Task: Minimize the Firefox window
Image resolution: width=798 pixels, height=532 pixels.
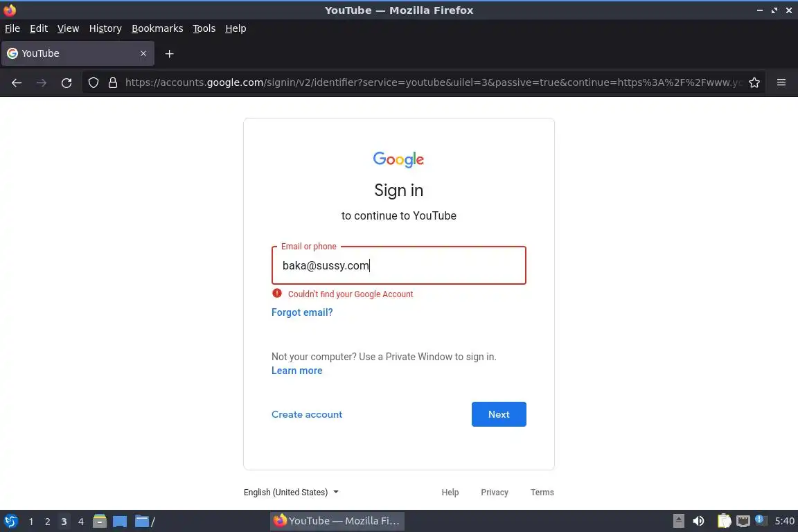Action: coord(760,10)
